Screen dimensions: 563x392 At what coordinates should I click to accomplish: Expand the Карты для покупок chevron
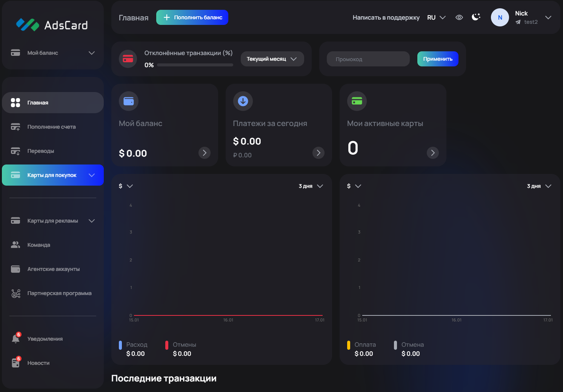92,175
